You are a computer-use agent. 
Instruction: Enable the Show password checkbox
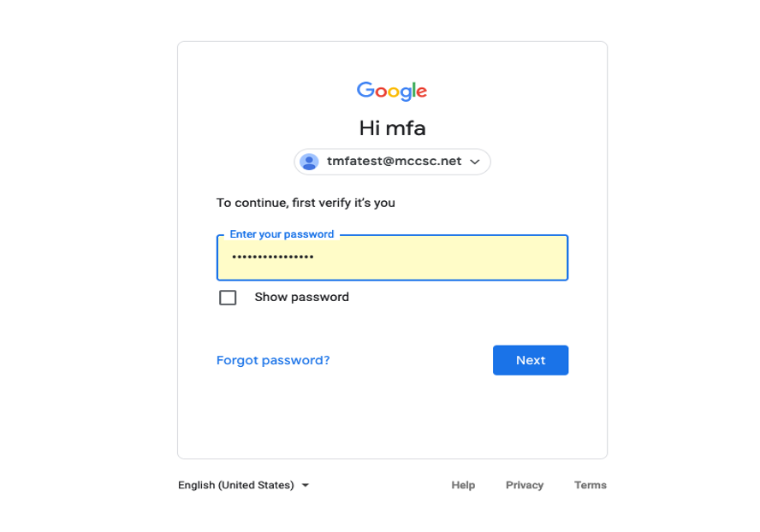coord(228,298)
